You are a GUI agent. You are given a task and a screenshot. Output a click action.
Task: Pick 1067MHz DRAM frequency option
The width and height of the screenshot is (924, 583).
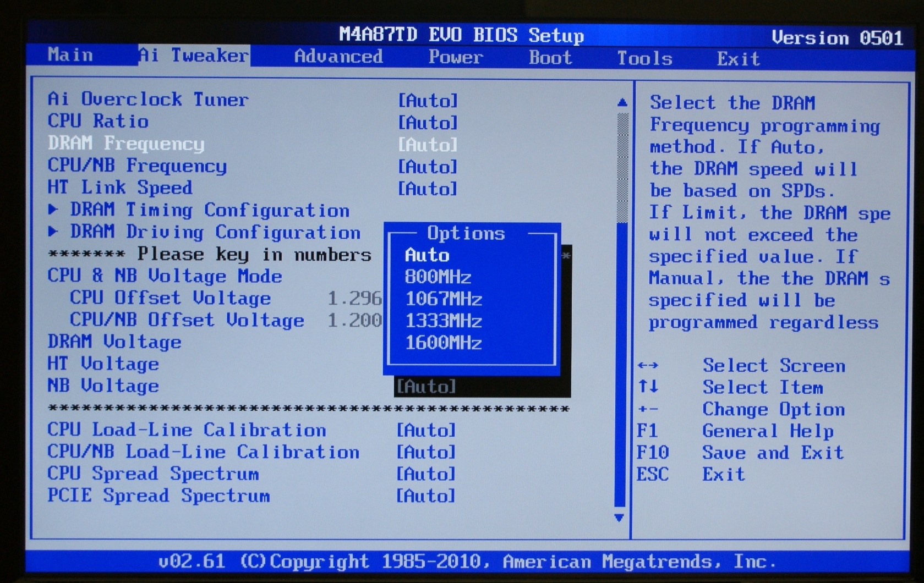(x=444, y=299)
